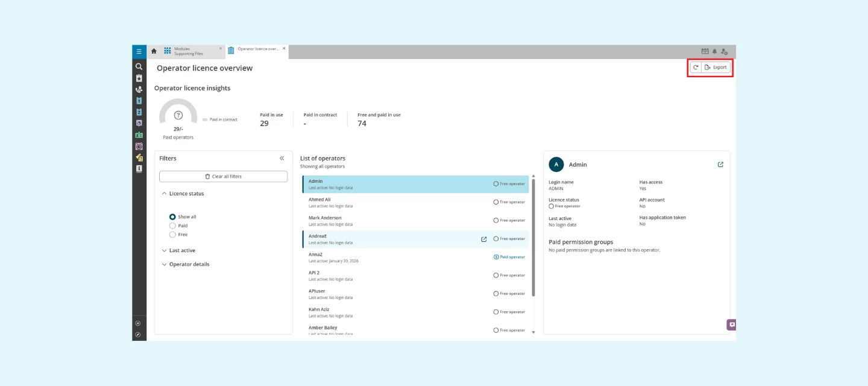868x386 pixels.
Task: Click the search magnifier icon in sidebar
Action: (x=139, y=66)
